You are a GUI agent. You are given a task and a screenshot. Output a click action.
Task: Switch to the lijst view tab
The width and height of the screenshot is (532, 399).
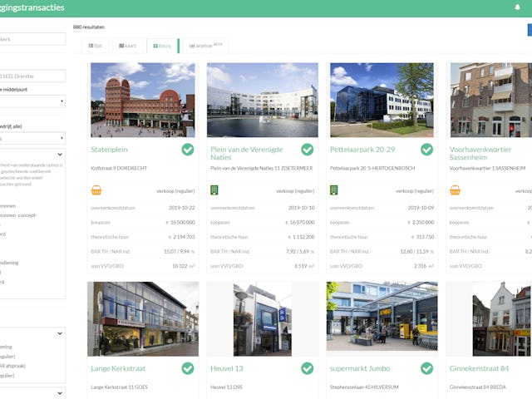pyautogui.click(x=96, y=46)
